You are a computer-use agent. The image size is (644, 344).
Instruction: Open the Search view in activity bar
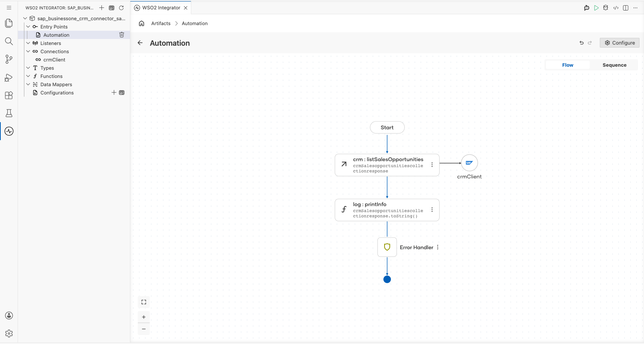tap(9, 41)
